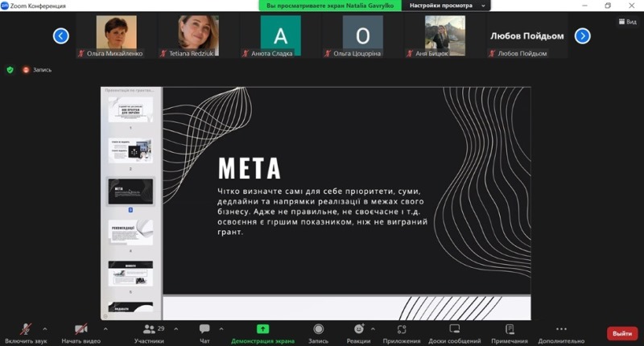Turn on camera with Начать видео
The width and height of the screenshot is (644, 346).
pos(81,334)
